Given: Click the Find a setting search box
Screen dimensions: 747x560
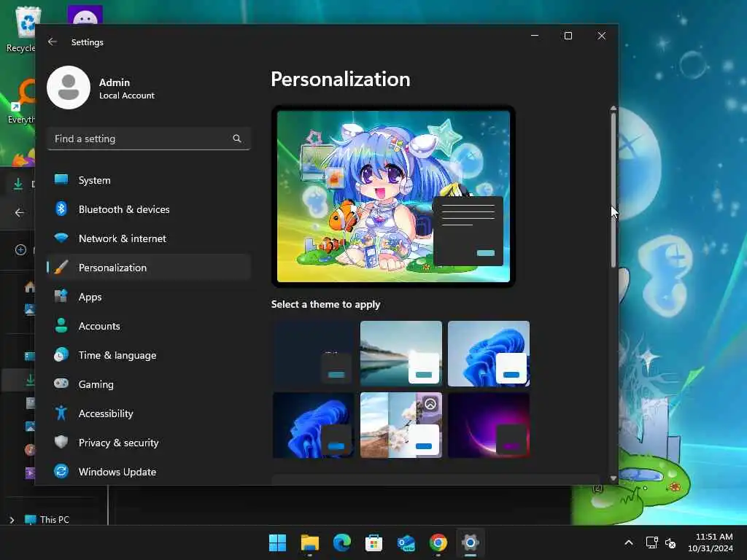Looking at the screenshot, I should (149, 139).
